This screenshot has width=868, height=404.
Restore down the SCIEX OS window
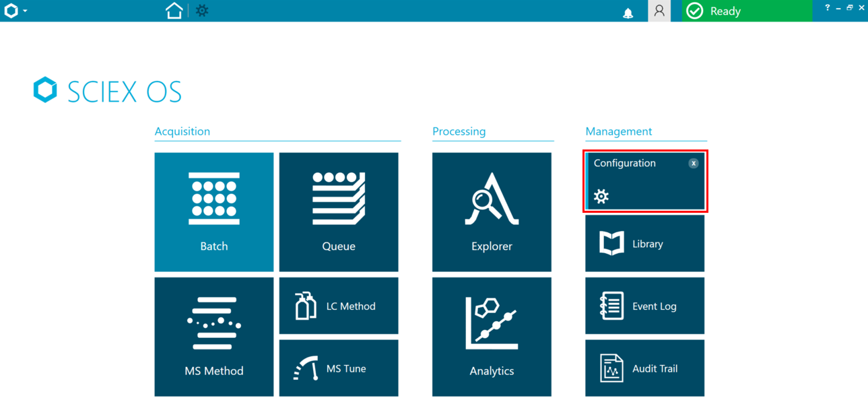click(x=850, y=7)
